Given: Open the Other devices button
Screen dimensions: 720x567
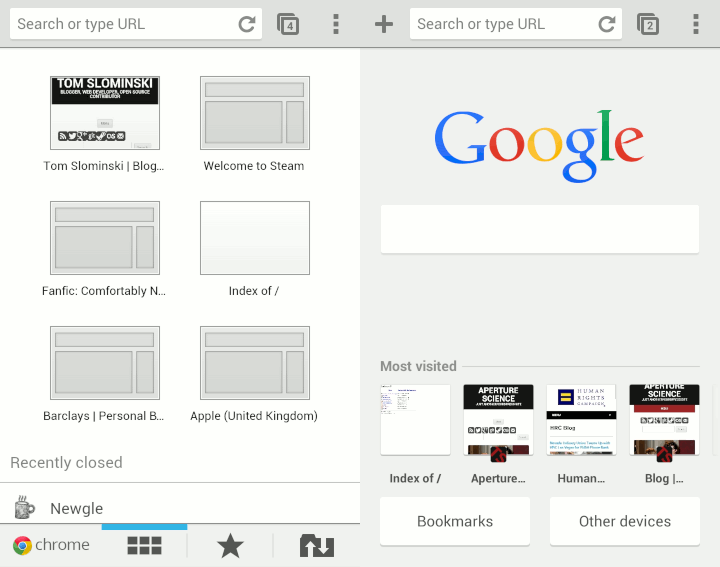Looking at the screenshot, I should [624, 521].
